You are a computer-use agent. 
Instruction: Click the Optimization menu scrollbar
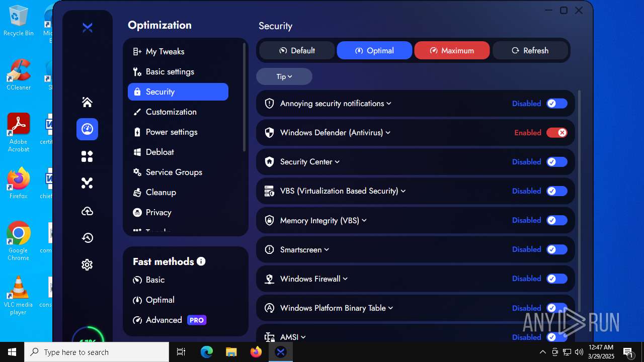[x=245, y=97]
